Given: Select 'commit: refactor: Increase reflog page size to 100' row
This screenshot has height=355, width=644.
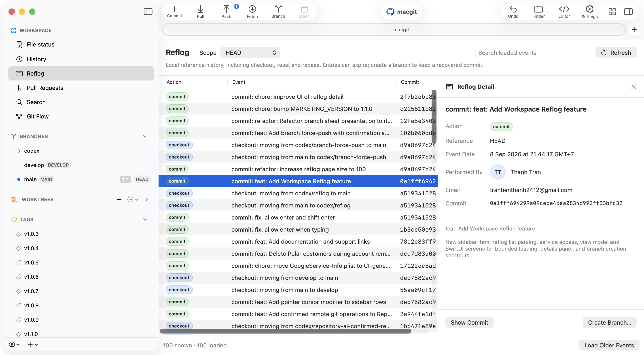Looking at the screenshot, I should click(x=298, y=169).
